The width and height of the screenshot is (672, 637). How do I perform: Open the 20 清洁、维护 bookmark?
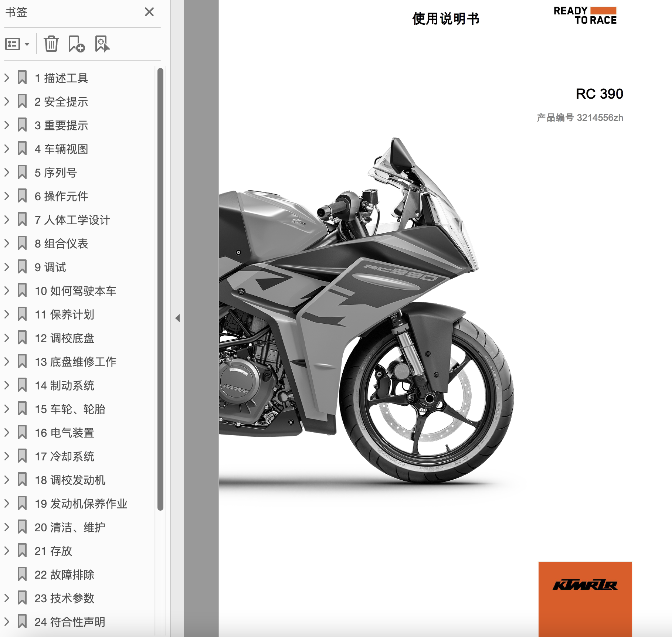click(x=70, y=527)
